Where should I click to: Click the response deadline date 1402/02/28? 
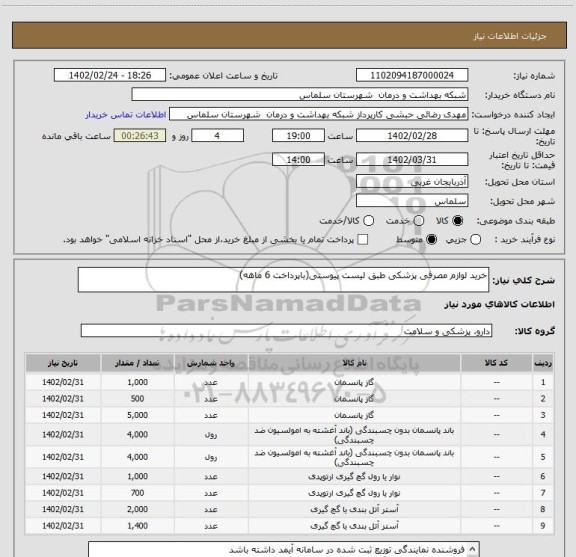tap(412, 136)
